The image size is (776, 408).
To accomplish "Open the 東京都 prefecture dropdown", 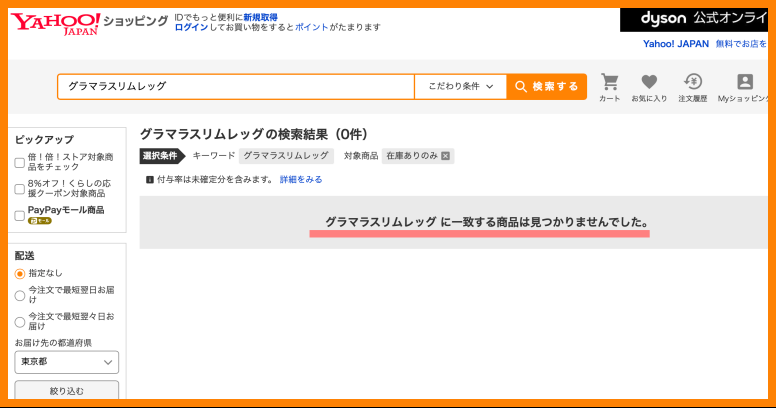I will (x=67, y=362).
